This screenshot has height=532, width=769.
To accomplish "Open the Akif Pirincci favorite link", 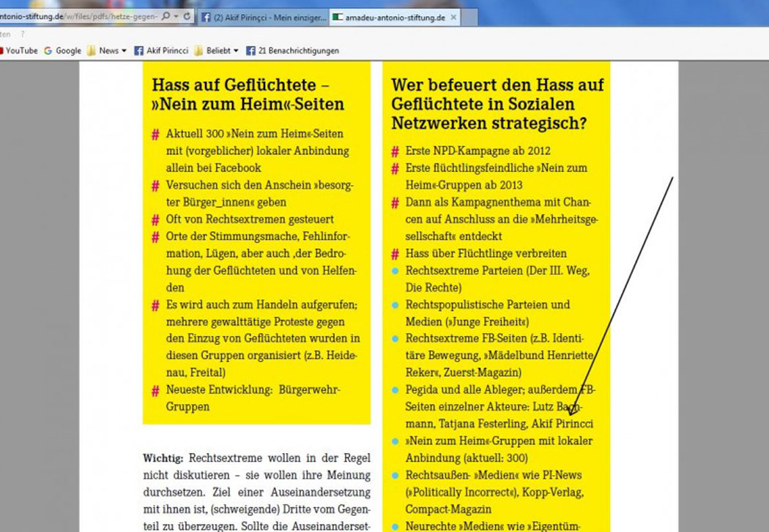I will click(161, 50).
